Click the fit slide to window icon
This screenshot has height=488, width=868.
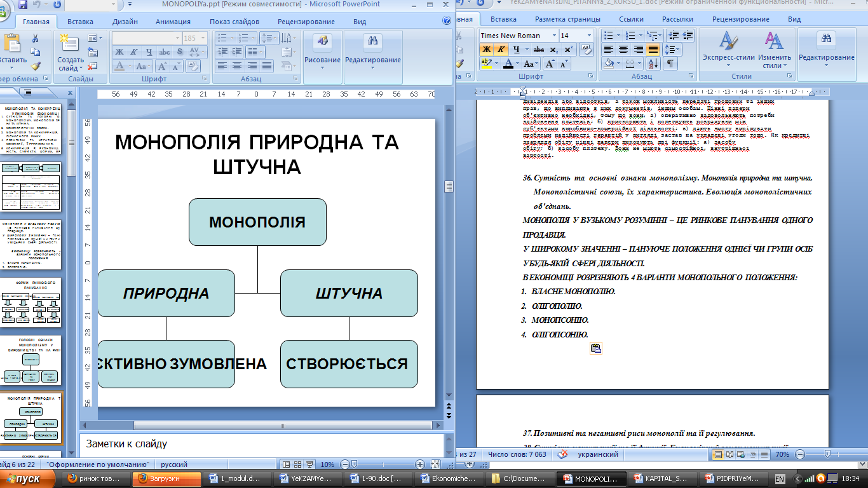point(435,464)
